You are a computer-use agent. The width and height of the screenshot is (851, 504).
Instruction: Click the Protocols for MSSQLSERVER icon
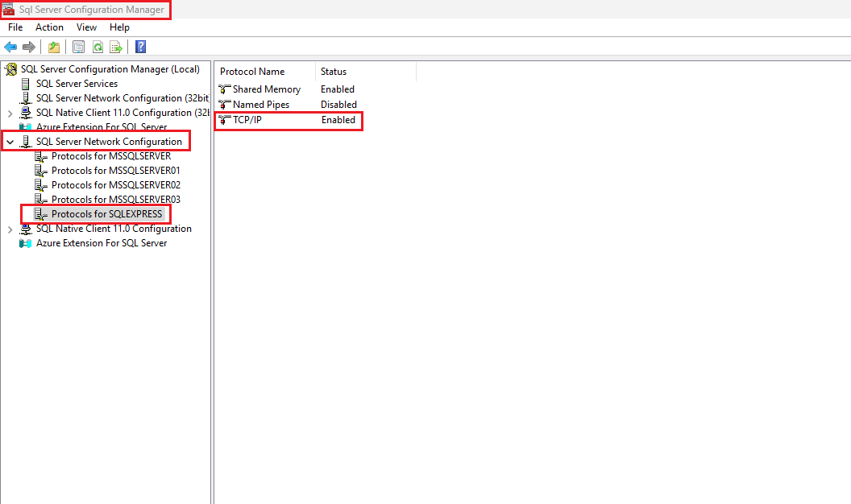[41, 156]
